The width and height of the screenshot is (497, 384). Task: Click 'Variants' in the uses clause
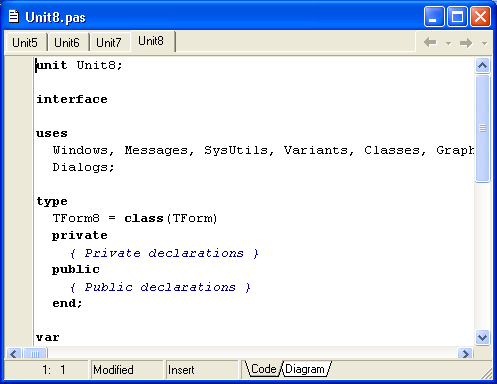coord(316,150)
